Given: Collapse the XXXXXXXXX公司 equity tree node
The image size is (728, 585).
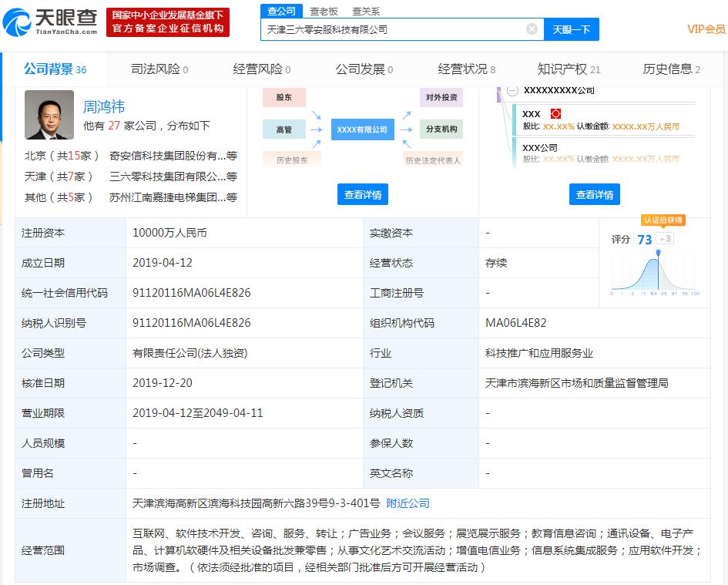Looking at the screenshot, I should tap(513, 91).
